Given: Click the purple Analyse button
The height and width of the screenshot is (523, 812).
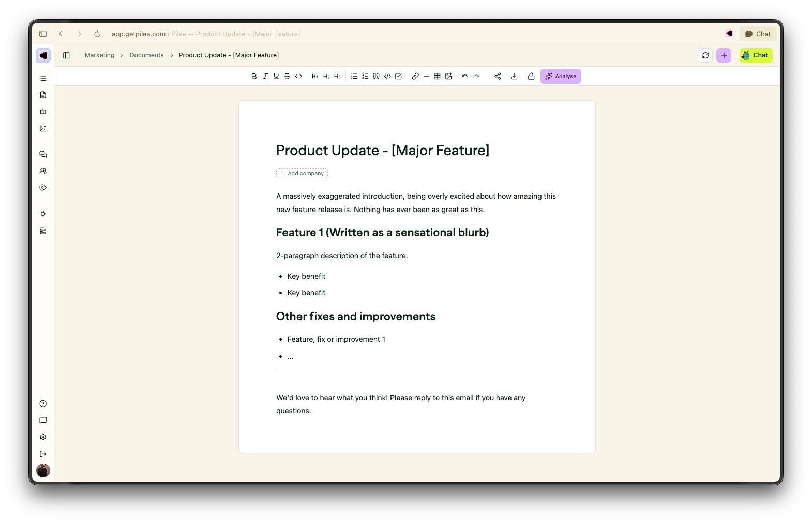Looking at the screenshot, I should [x=561, y=76].
